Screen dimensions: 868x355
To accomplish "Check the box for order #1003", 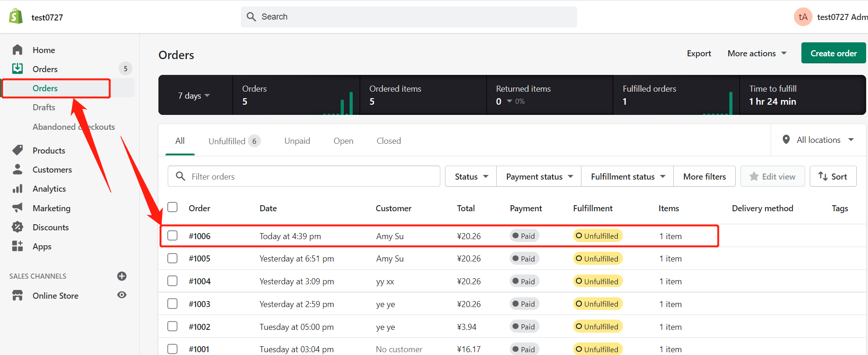I will tap(172, 303).
